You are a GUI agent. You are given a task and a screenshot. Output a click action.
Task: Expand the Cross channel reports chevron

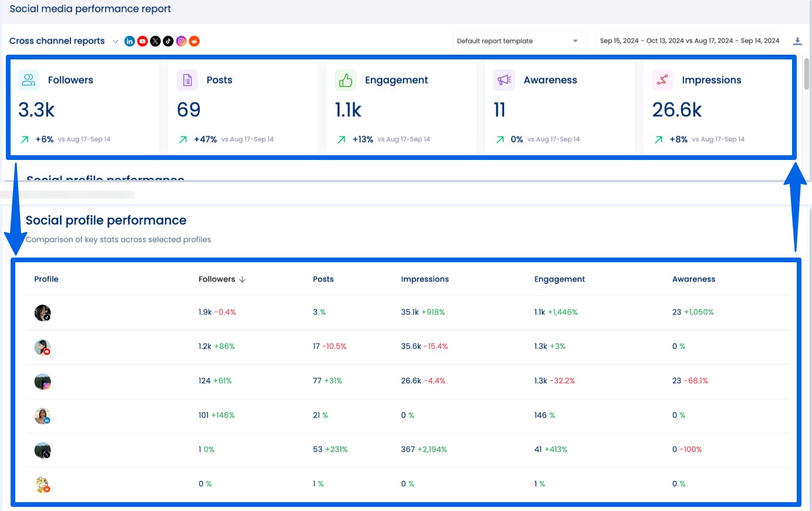click(116, 41)
